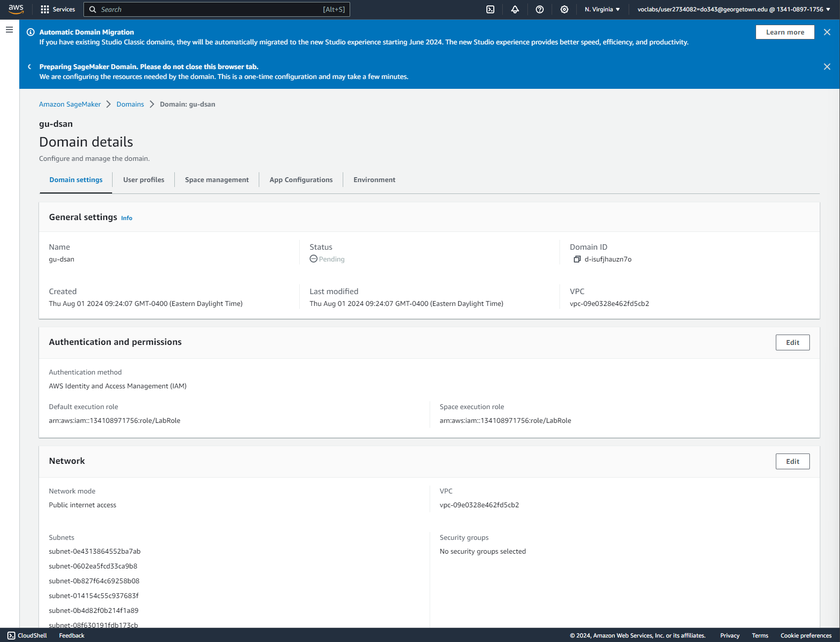Click the Pending status icon
The width and height of the screenshot is (840, 642).
(314, 259)
